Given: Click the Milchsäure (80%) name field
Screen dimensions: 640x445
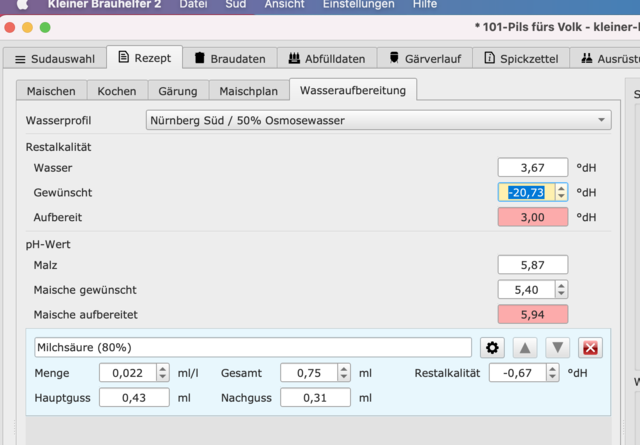Looking at the screenshot, I should coord(253,347).
